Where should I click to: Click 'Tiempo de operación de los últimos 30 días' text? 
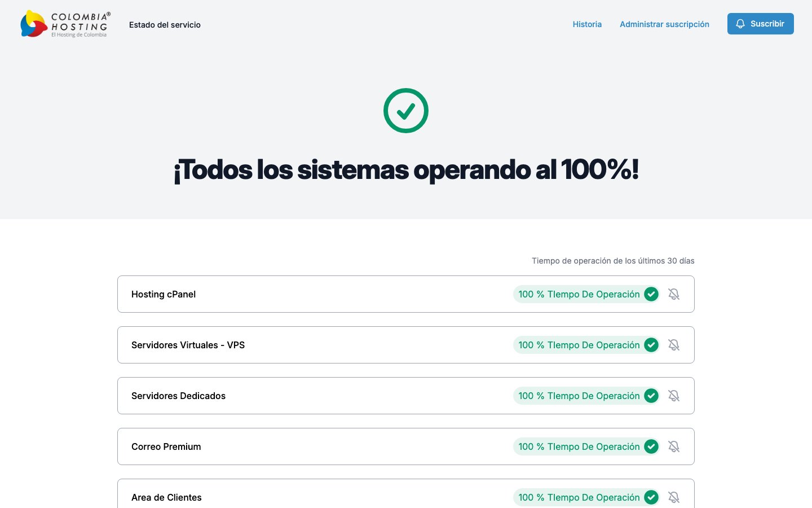point(613,261)
